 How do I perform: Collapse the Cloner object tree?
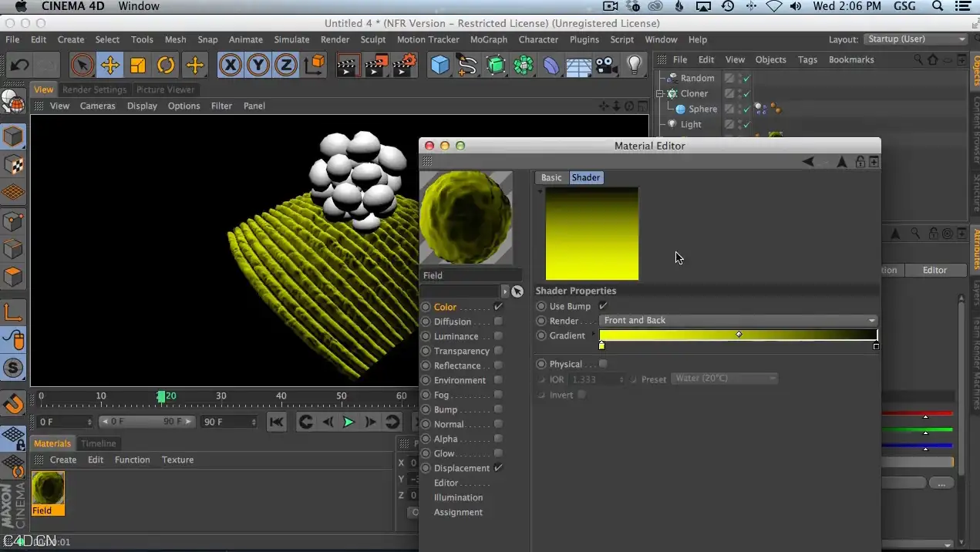tap(660, 93)
